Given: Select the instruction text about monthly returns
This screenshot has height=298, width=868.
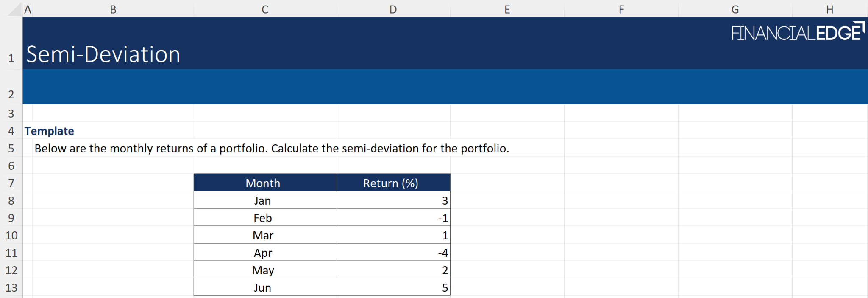Looking at the screenshot, I should [271, 149].
